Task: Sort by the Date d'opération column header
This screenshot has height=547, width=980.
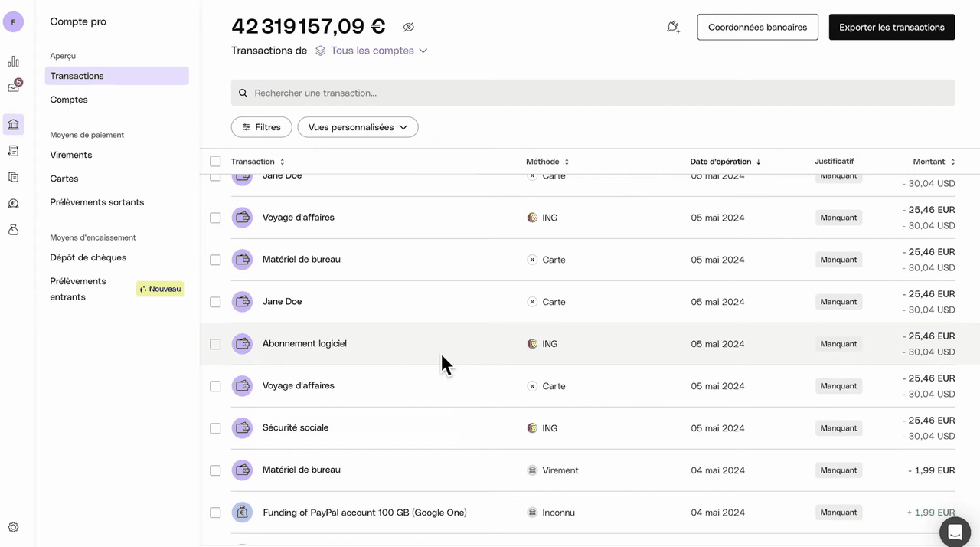Action: coord(726,162)
